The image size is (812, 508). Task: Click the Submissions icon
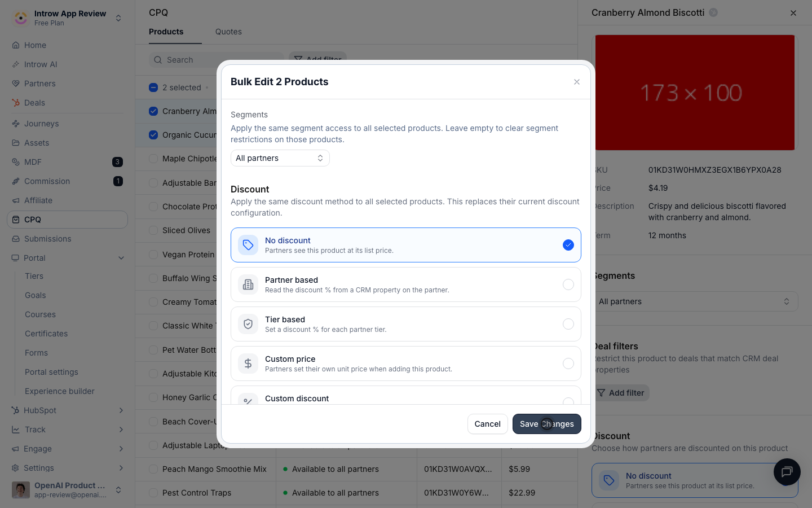click(16, 239)
